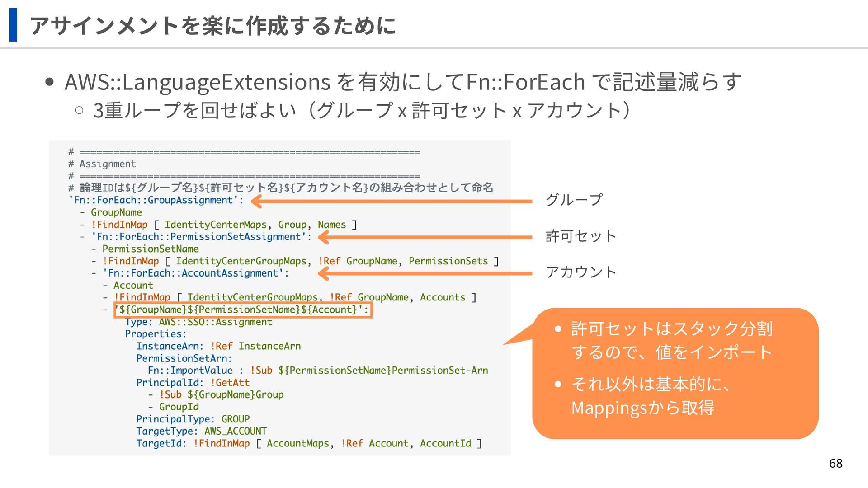Click the orange arrow pointing to GroupAssignment
The image size is (868, 488).
pos(392,202)
